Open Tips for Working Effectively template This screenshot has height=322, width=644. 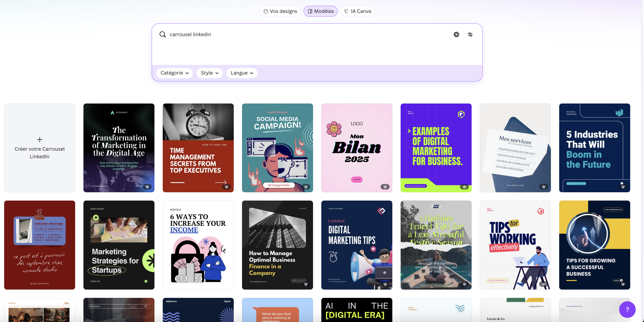point(515,245)
